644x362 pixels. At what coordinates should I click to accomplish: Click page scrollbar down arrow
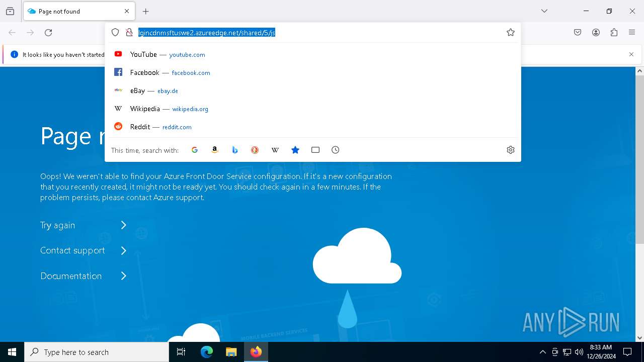tap(639, 338)
